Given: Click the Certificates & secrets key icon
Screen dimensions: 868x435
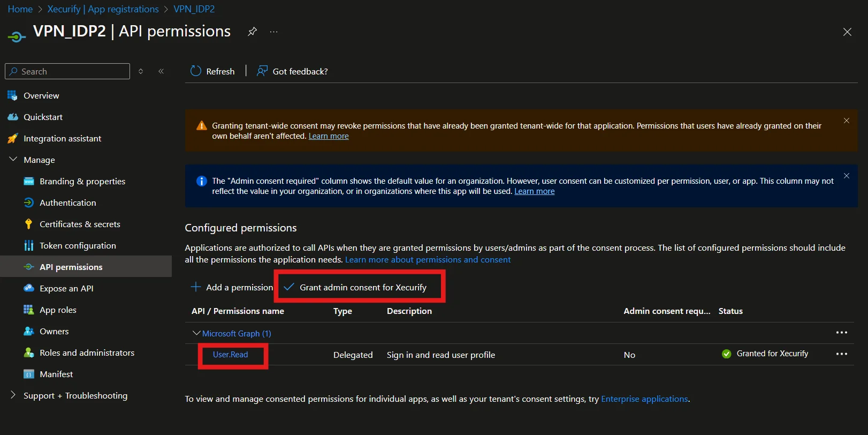Looking at the screenshot, I should (x=29, y=224).
